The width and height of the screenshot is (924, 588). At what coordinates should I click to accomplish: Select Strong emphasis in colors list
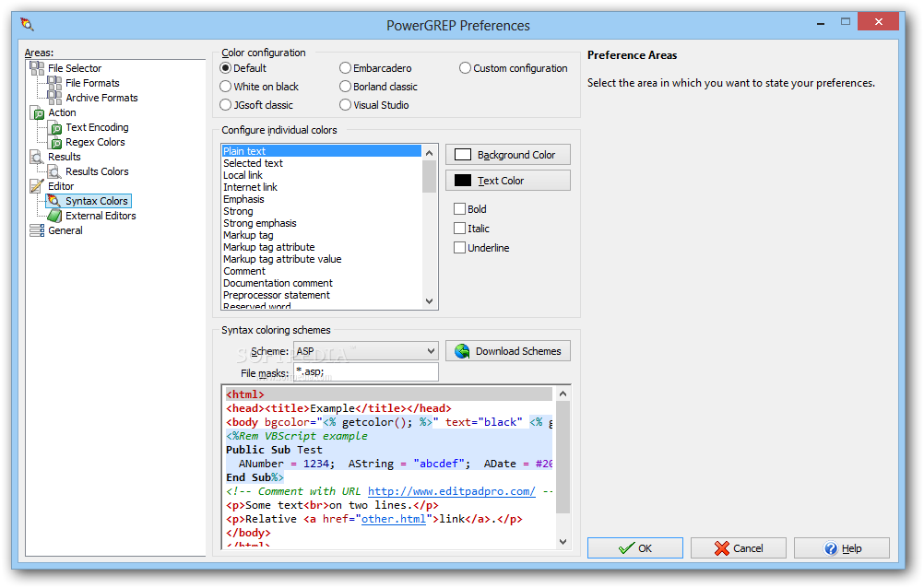pos(322,223)
